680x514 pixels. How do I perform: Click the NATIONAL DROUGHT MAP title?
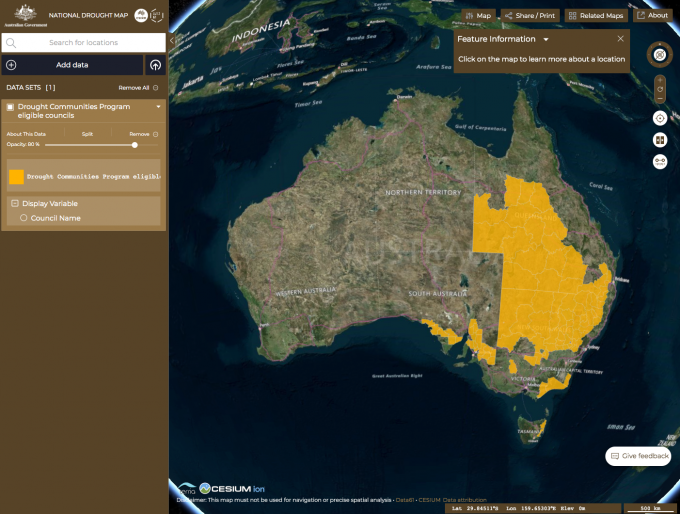[x=88, y=15]
